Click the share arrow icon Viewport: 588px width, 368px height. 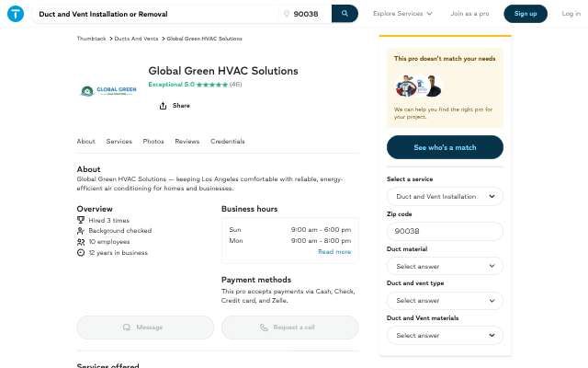[x=163, y=106]
